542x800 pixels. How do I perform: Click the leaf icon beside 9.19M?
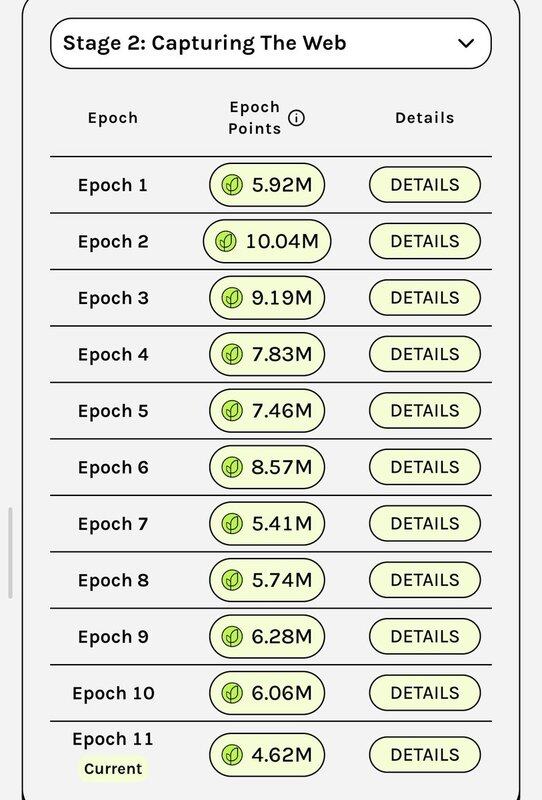tap(232, 297)
